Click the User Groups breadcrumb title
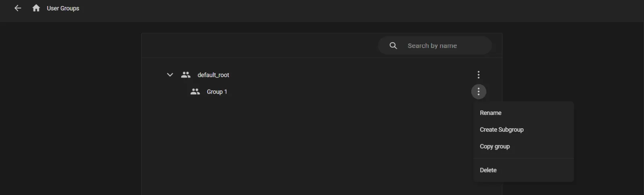The height and width of the screenshot is (195, 644). tap(63, 8)
